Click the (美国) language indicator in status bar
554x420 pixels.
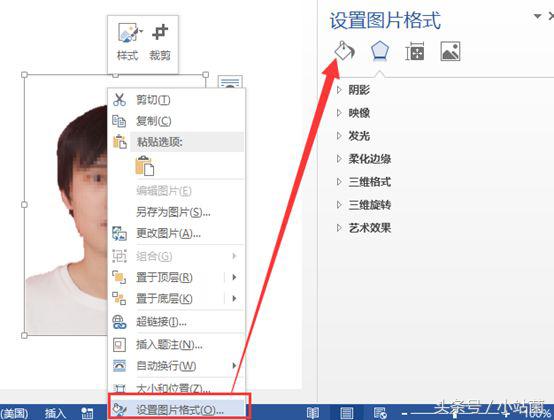(x=14, y=413)
